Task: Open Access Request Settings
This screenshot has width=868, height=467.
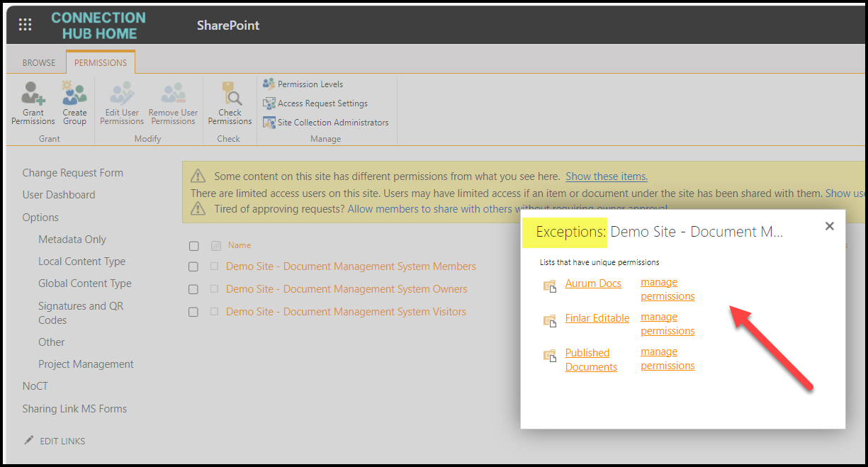Action: [322, 103]
